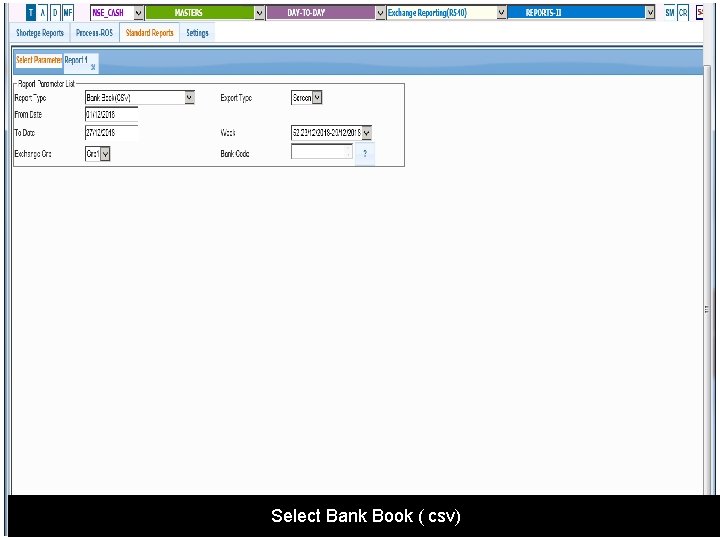Open the NSE_CASH segment dropdown
Viewport: 720px width, 540px height.
138,13
